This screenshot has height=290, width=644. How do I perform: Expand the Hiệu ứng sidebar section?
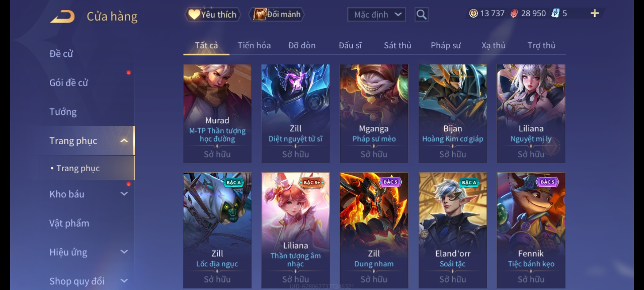[124, 252]
